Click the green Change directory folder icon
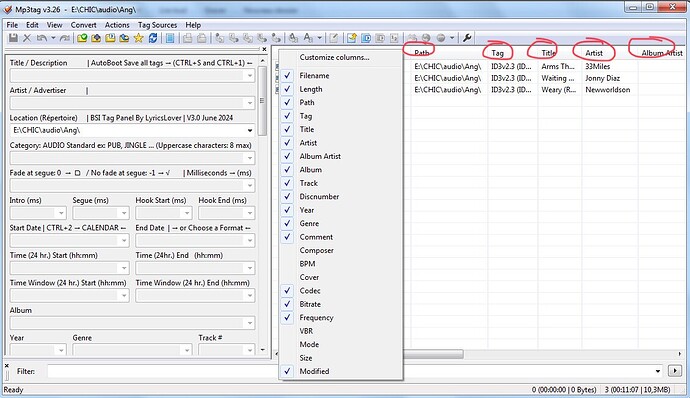The image size is (690, 398). coord(82,38)
